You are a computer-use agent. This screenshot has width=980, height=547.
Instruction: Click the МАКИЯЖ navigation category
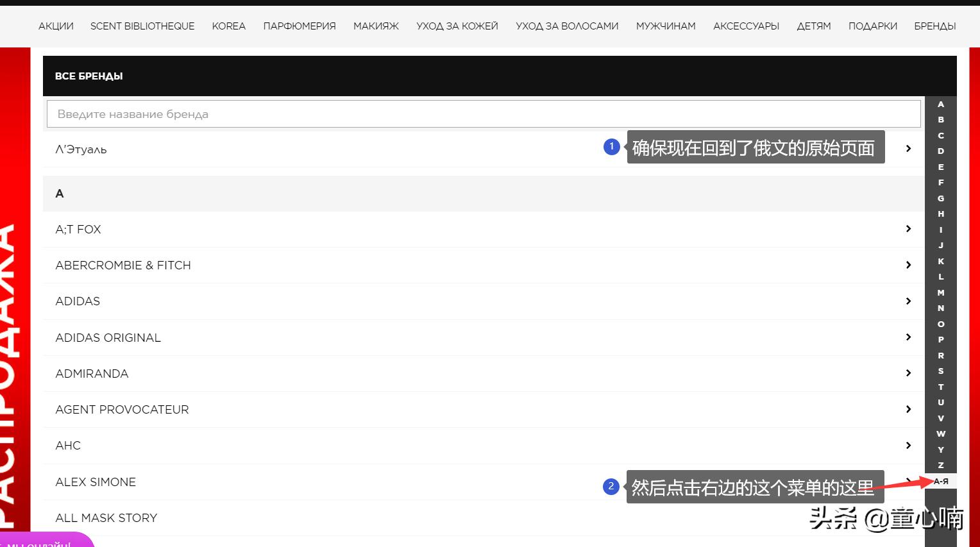pyautogui.click(x=375, y=26)
